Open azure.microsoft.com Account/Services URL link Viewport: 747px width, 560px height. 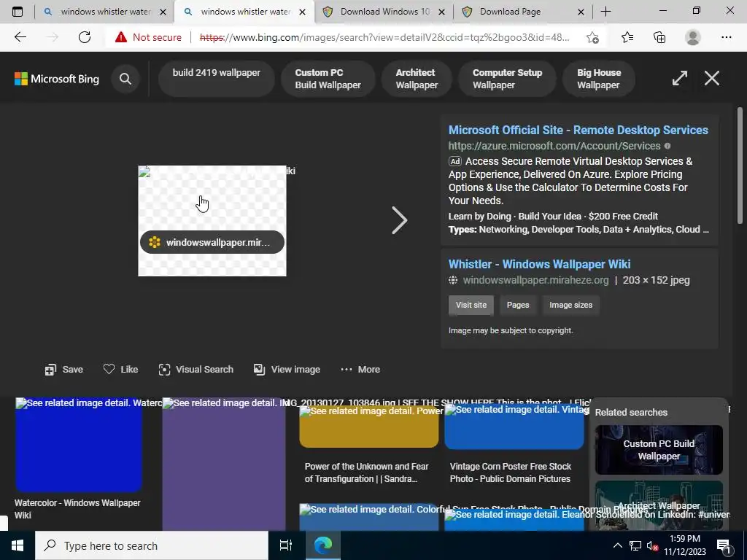pyautogui.click(x=554, y=146)
